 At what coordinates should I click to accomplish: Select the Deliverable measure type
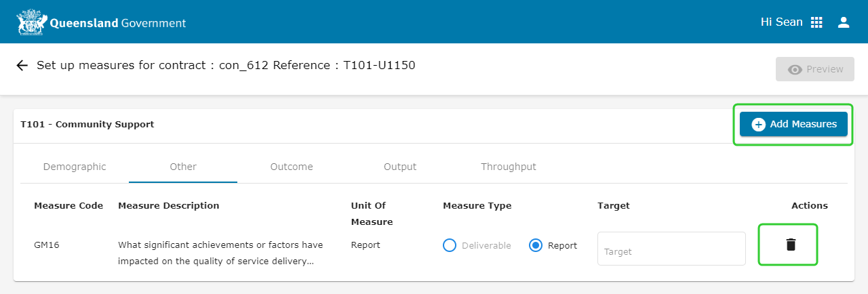tap(449, 245)
